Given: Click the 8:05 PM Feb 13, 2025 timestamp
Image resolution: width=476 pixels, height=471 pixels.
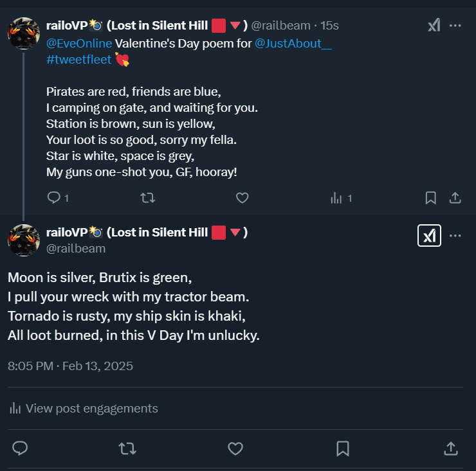Looking at the screenshot, I should click(x=70, y=366).
